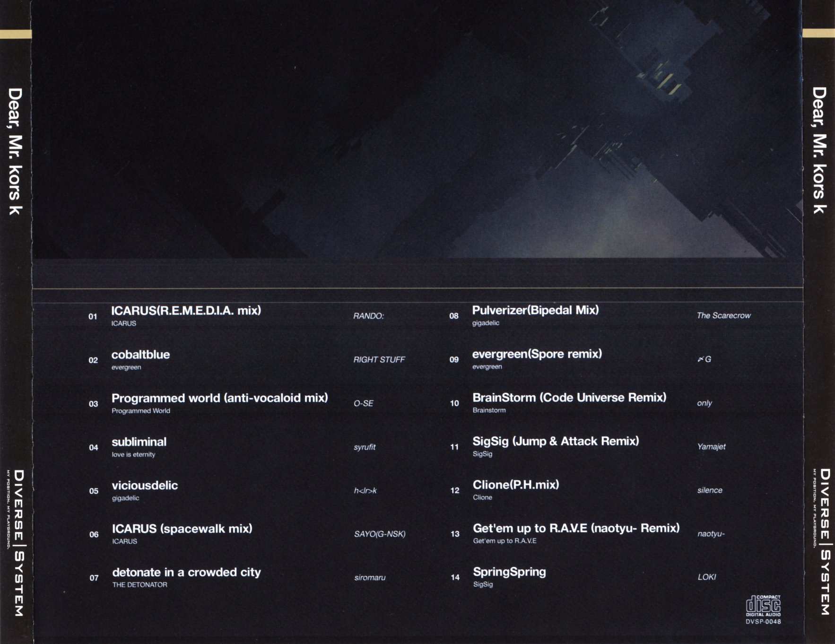Select the Clione(P.H.mix) track title
This screenshot has height=644, width=835.
point(516,485)
